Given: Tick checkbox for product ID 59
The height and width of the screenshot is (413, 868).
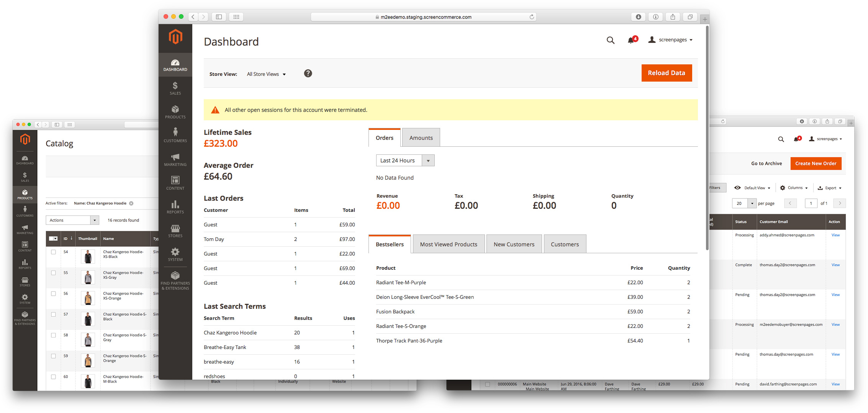Looking at the screenshot, I should coord(54,356).
